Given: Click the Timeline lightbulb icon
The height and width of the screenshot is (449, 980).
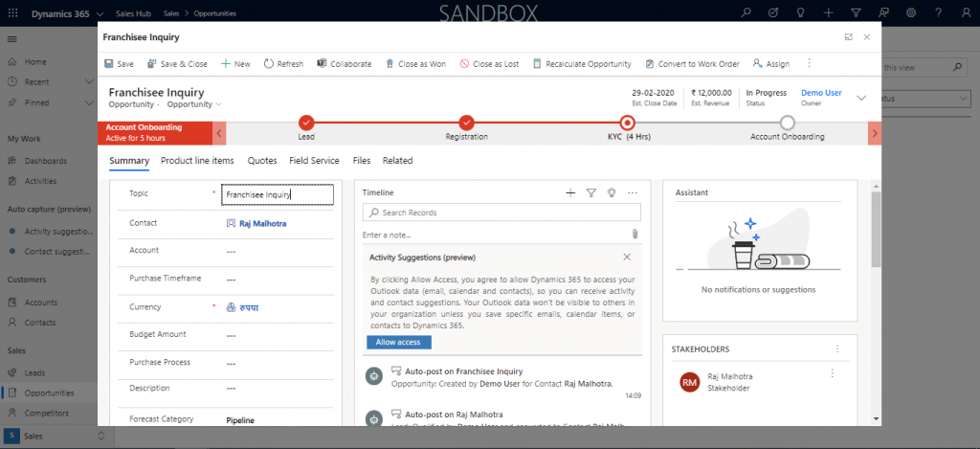Looking at the screenshot, I should pyautogui.click(x=612, y=193).
